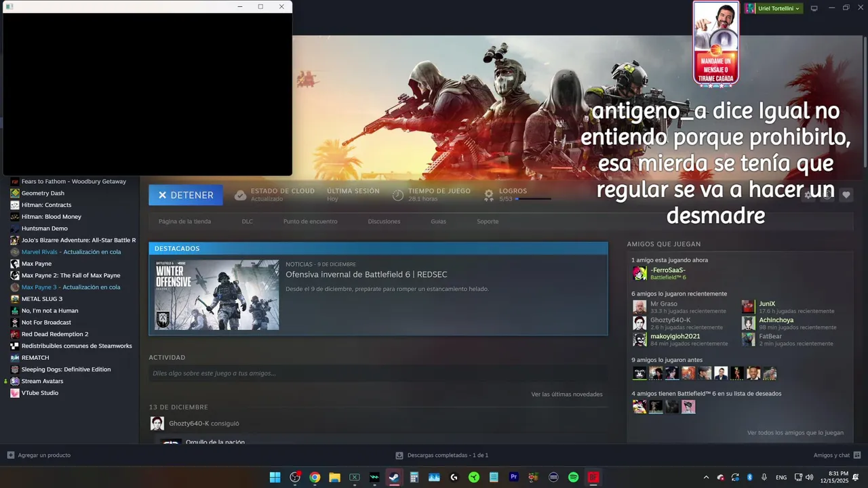
Task: Open the Punto de encuentro tab
Action: [x=310, y=222]
